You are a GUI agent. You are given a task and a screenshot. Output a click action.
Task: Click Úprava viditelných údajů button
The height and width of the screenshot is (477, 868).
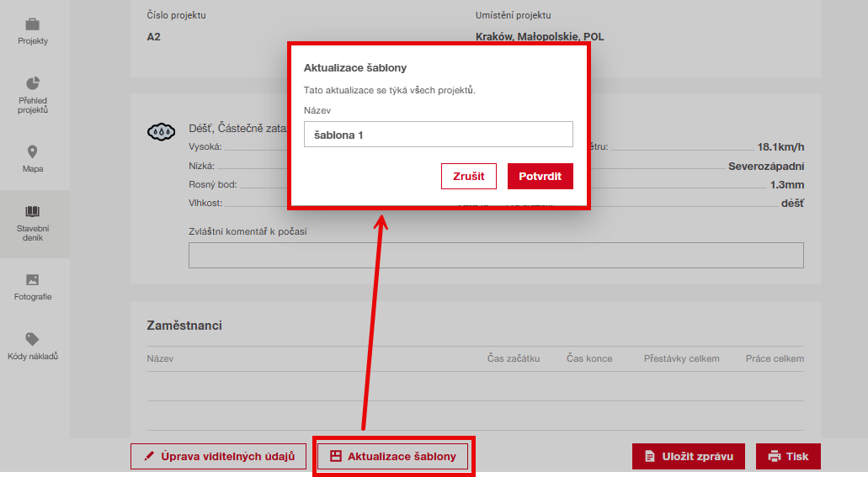pyautogui.click(x=218, y=456)
